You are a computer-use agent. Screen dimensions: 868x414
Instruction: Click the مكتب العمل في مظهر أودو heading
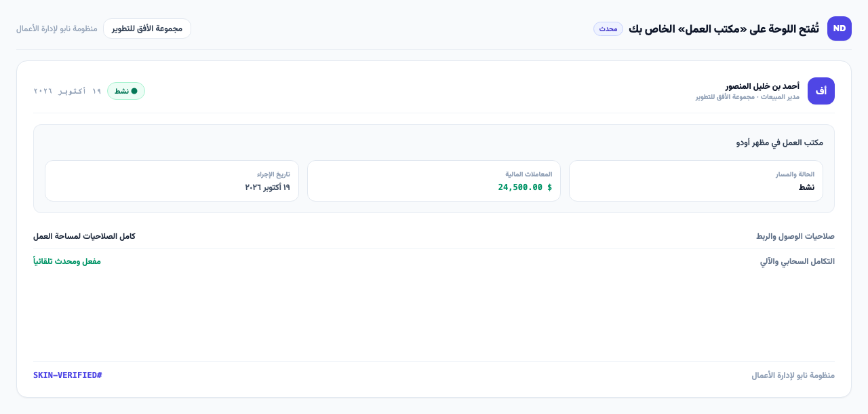coord(780,143)
